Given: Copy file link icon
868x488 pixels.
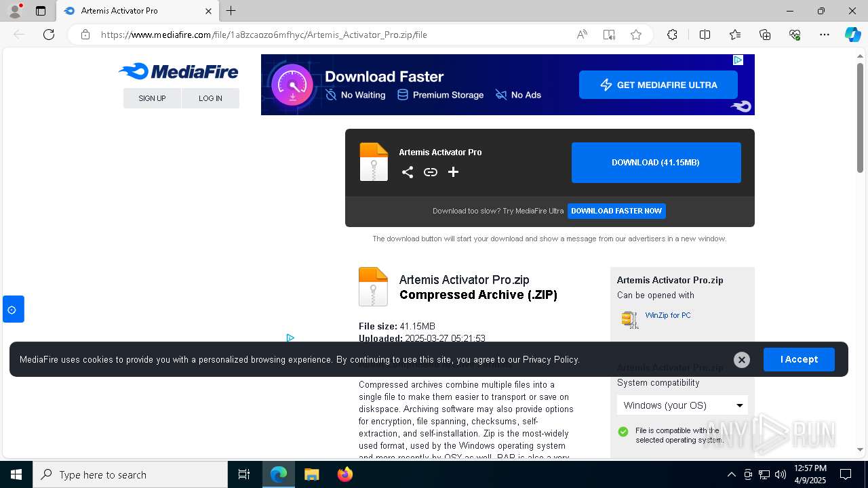Looking at the screenshot, I should (431, 172).
